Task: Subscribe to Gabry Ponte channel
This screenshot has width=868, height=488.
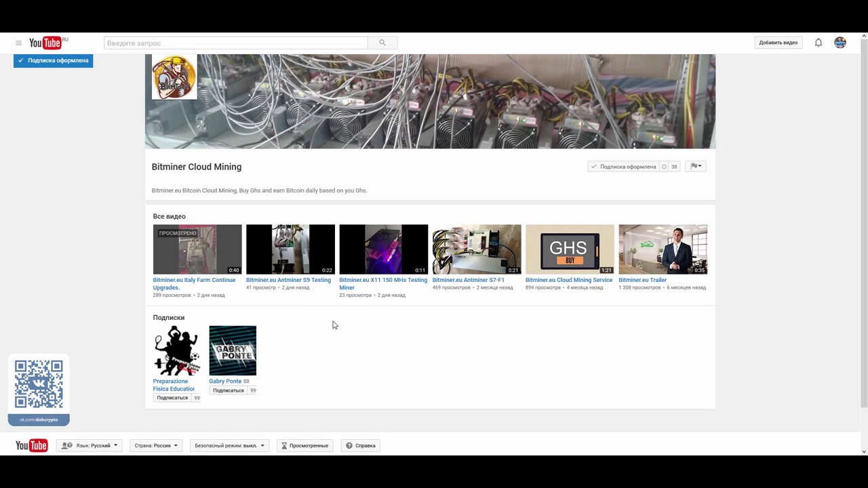Action: (x=228, y=390)
